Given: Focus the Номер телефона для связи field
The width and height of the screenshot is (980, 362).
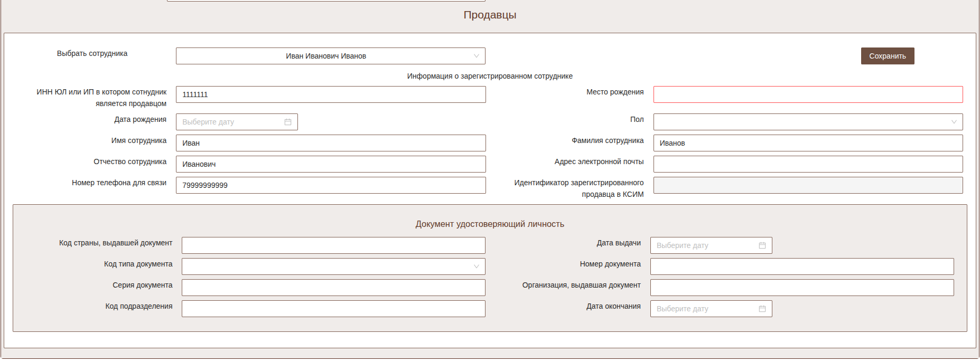Looking at the screenshot, I should [x=330, y=185].
